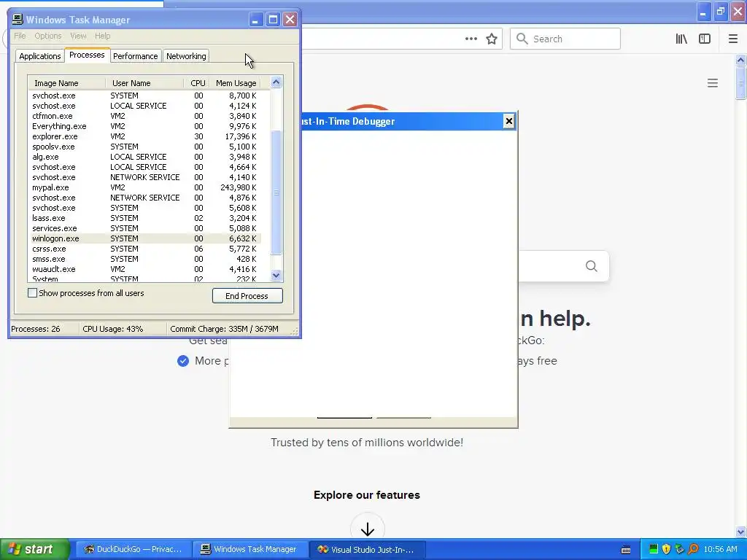
Task: Toggle the browser sidebar icon
Action: (x=705, y=39)
